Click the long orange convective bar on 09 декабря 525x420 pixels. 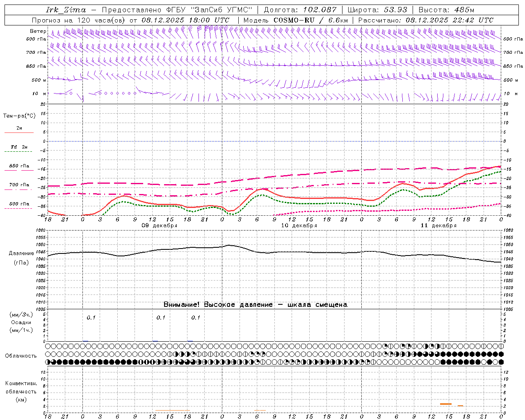point(173,410)
